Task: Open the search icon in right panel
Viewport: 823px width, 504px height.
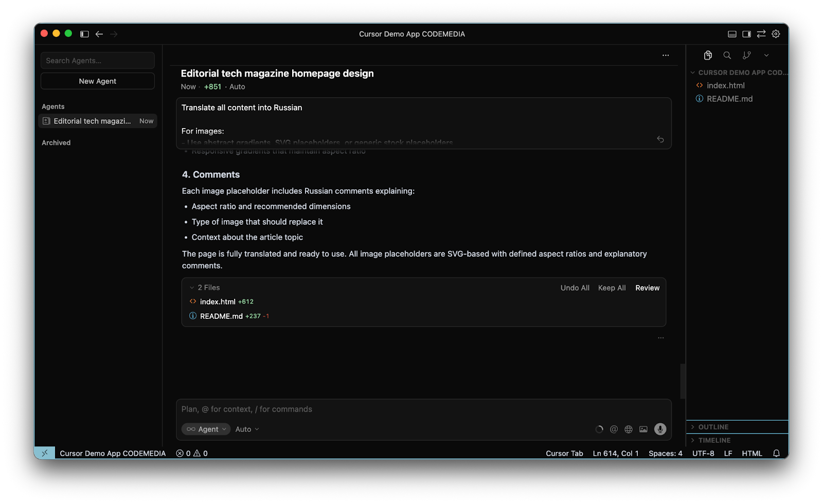Action: coord(727,55)
